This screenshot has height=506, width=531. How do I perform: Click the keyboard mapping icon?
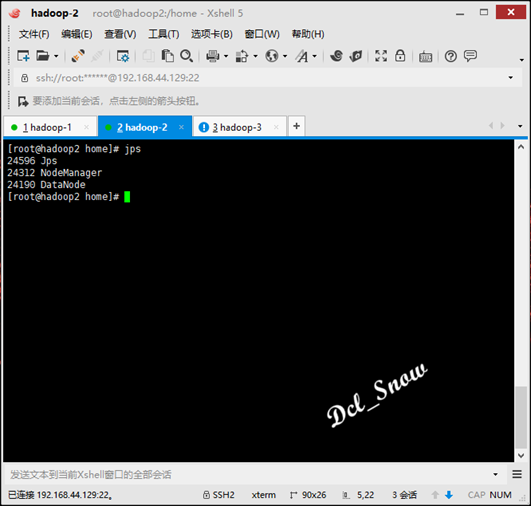click(x=425, y=56)
